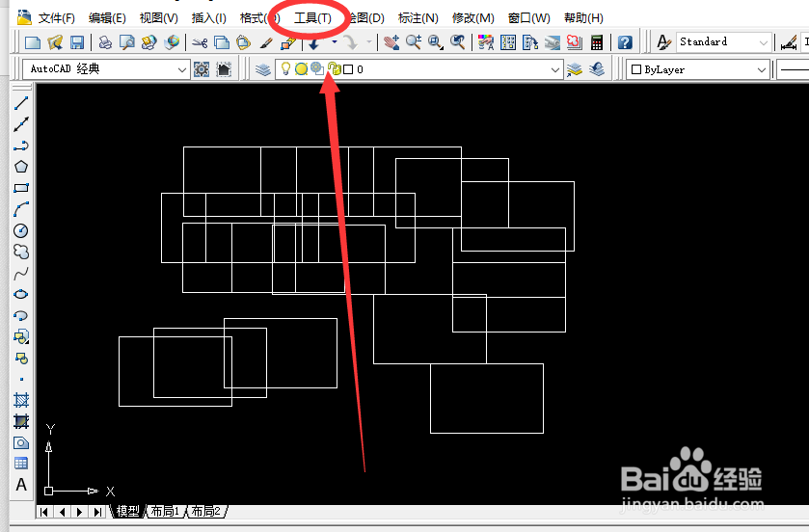Expand the layer list dropdown
This screenshot has width=809, height=532.
pyautogui.click(x=554, y=69)
